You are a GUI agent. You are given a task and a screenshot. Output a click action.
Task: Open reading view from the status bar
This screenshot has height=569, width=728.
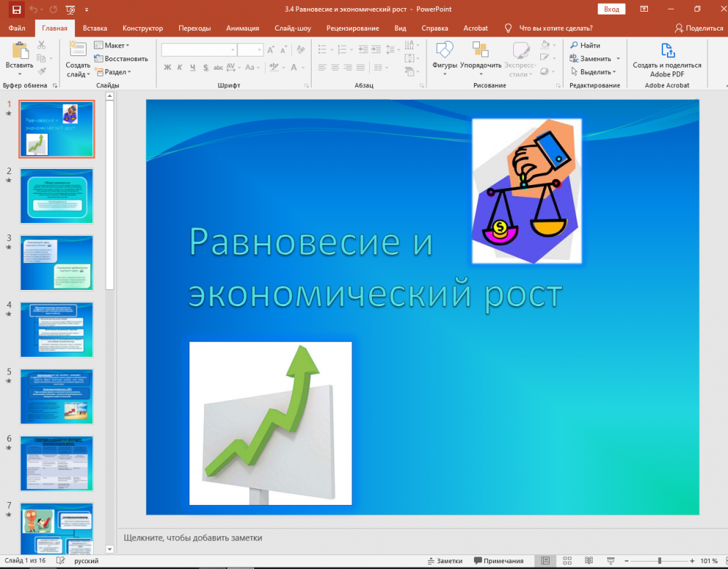(589, 561)
